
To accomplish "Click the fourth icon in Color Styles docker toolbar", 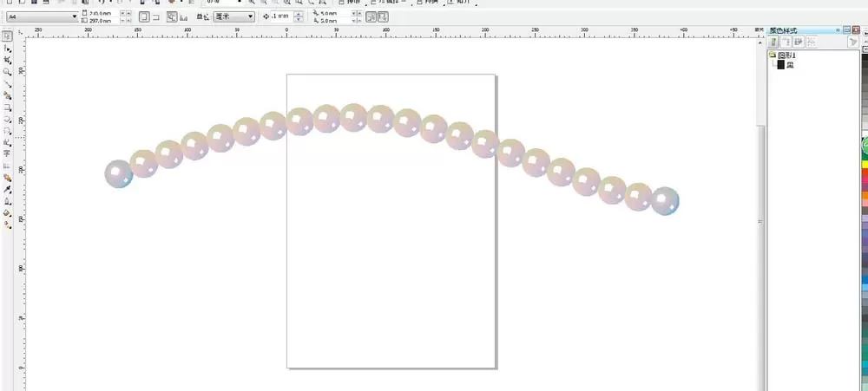I will [811, 42].
